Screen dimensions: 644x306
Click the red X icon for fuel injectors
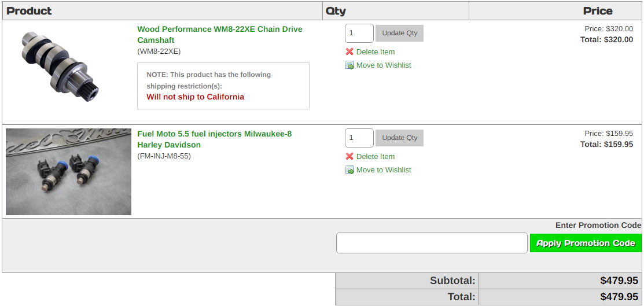(349, 157)
